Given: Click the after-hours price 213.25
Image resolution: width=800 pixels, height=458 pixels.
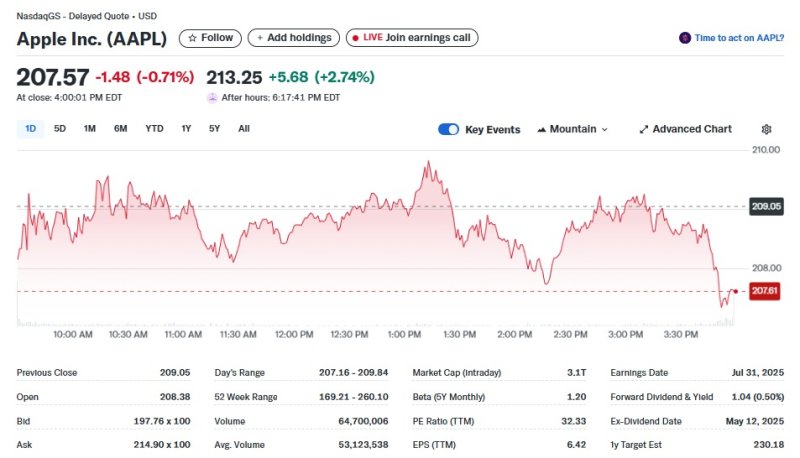Looking at the screenshot, I should (x=234, y=78).
